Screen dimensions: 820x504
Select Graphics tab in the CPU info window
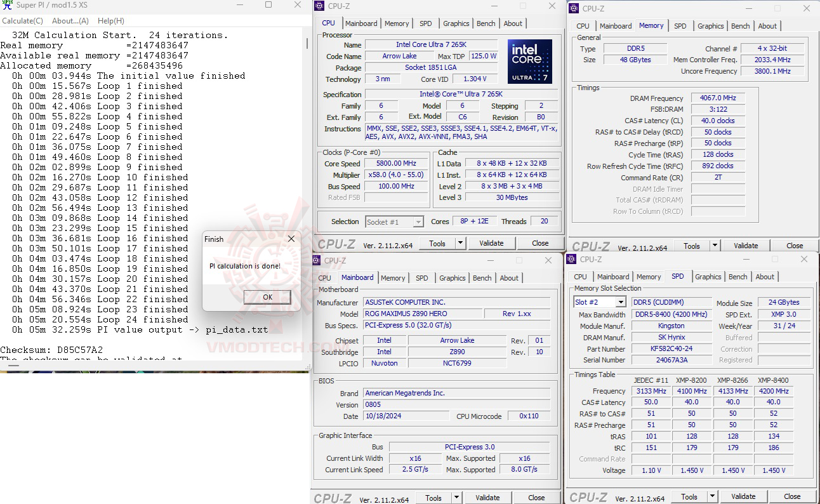[x=456, y=23]
